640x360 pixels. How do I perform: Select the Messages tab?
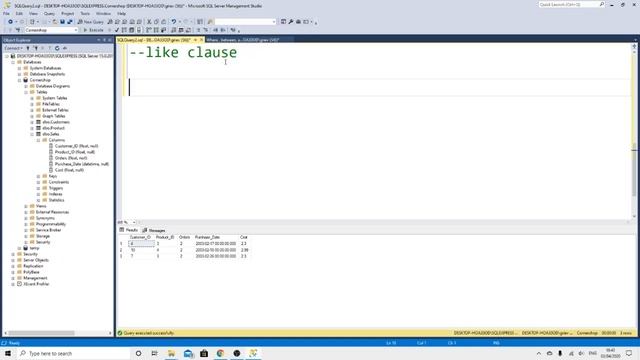point(153,230)
